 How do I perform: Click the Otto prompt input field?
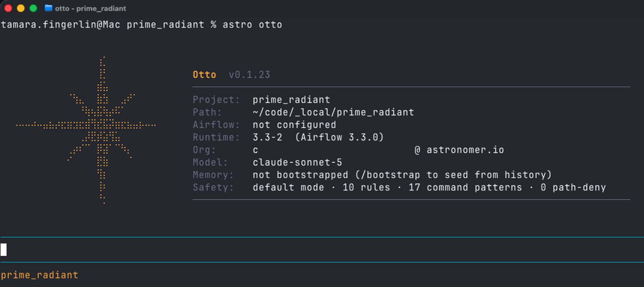(322, 250)
